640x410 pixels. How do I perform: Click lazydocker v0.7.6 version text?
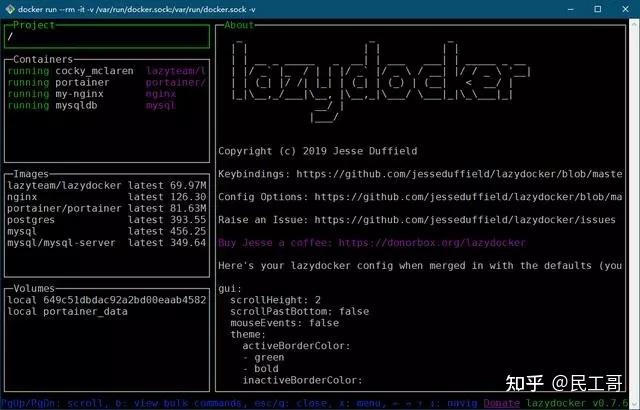point(577,403)
